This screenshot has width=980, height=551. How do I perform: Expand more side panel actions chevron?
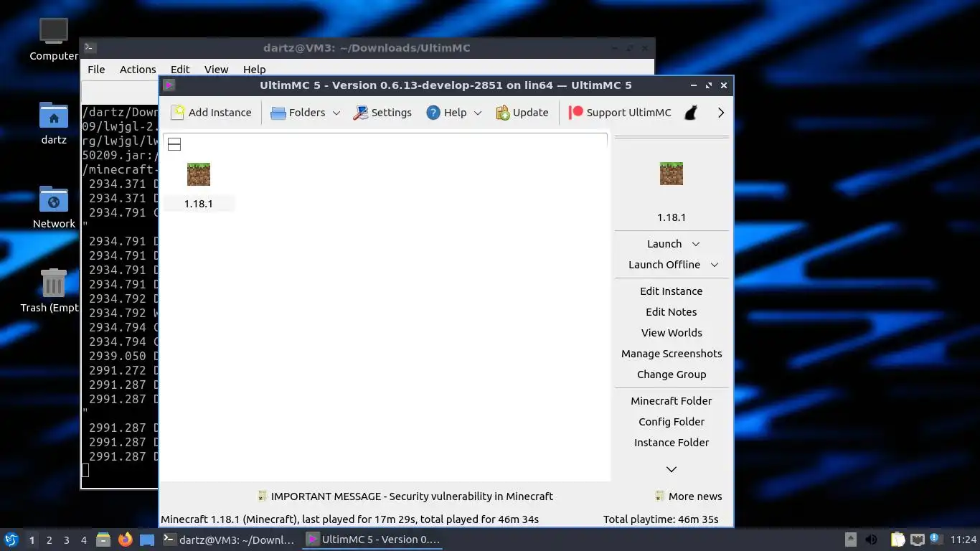pyautogui.click(x=672, y=469)
